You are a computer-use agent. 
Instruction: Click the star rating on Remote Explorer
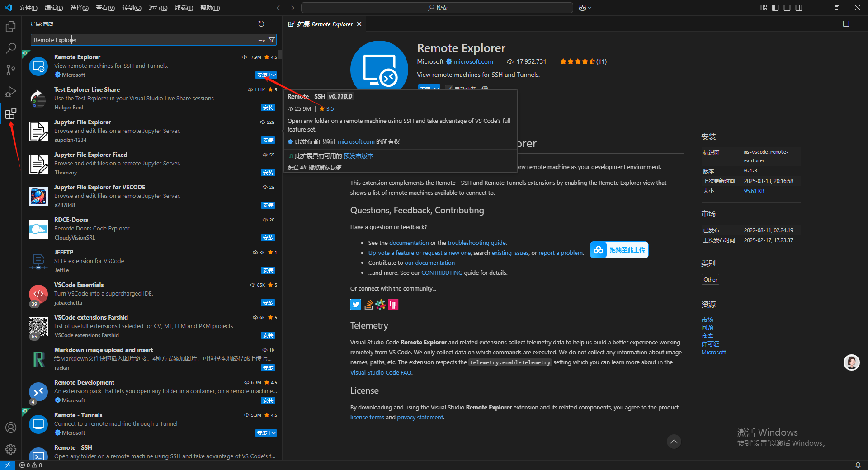(x=577, y=61)
